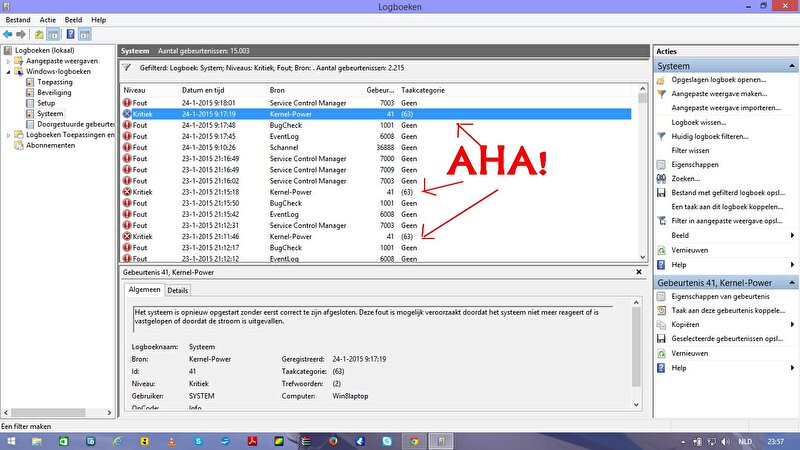Viewport: 800px width, 450px height.
Task: Open the 'Actie' menu in the menu bar
Action: [x=42, y=19]
